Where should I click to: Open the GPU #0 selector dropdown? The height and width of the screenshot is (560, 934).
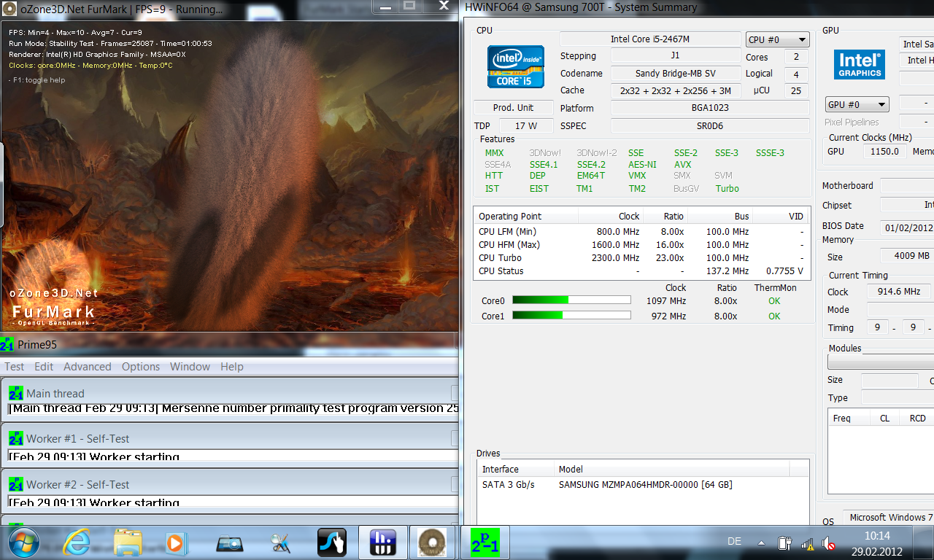[x=857, y=105]
